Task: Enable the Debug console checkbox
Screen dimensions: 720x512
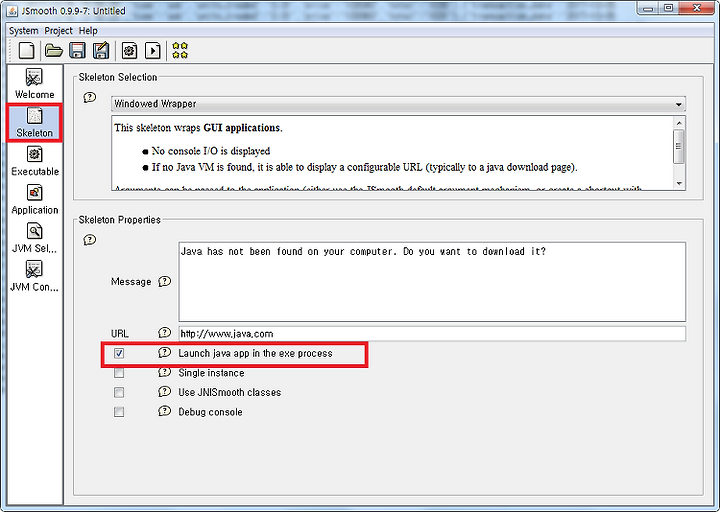Action: click(x=119, y=412)
